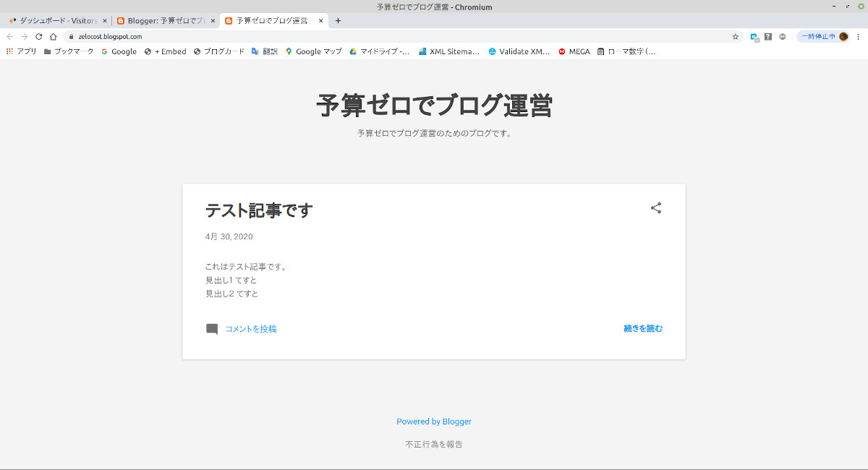
Task: Open the ローマ数字 bookmark
Action: tap(626, 51)
